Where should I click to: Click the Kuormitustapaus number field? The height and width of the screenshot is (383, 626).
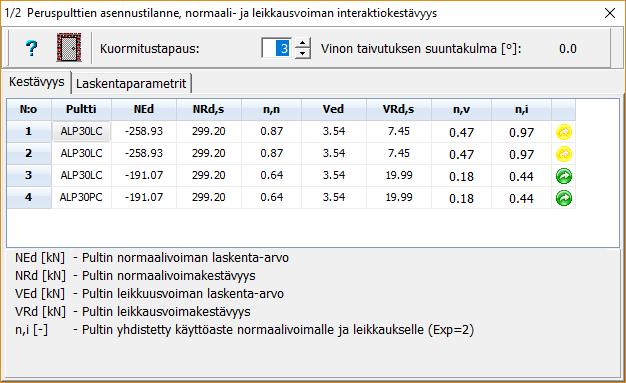click(x=277, y=48)
